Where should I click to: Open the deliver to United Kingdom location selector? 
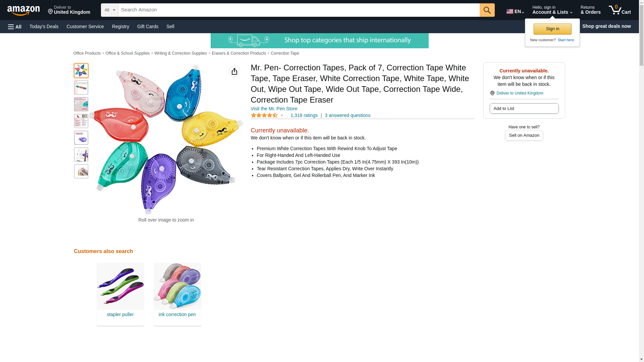coord(69,10)
